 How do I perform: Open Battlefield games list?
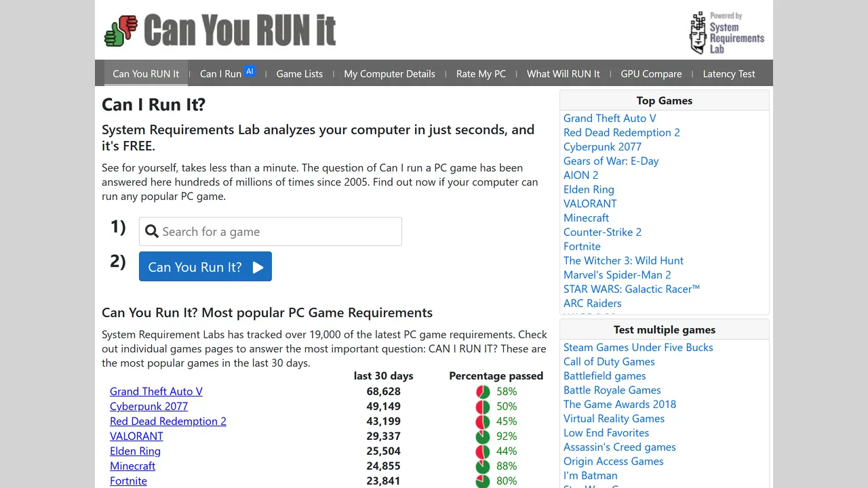(x=604, y=375)
